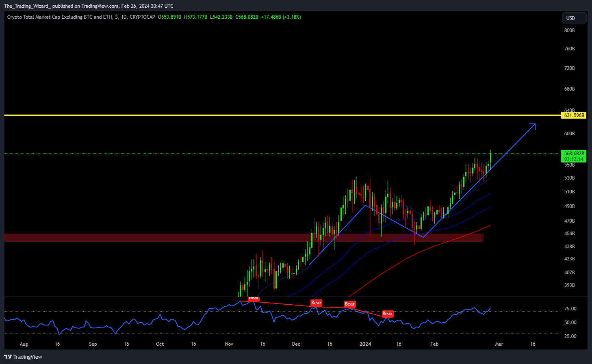
Task: Click the Feb label on the time axis
Action: coord(435,344)
